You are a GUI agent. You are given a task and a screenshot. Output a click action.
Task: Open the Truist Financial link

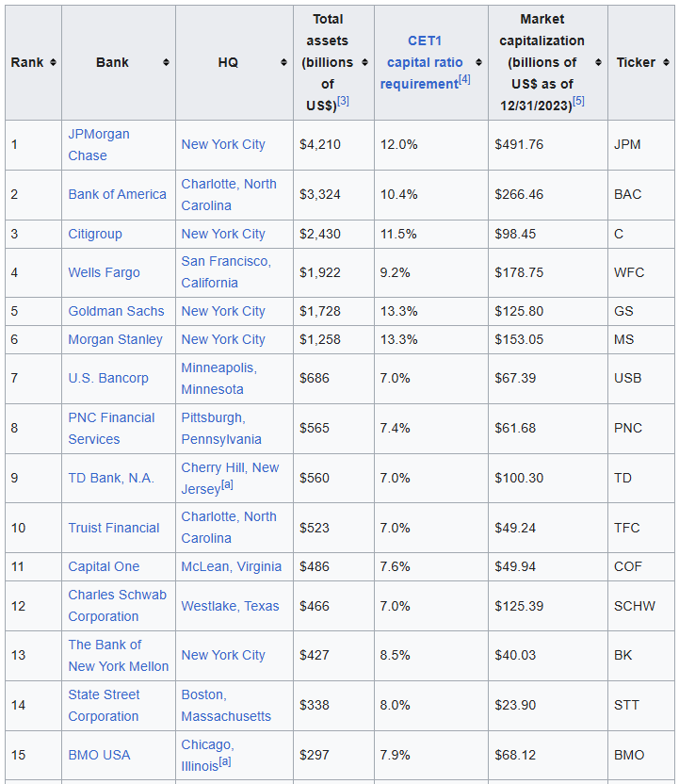click(x=114, y=528)
